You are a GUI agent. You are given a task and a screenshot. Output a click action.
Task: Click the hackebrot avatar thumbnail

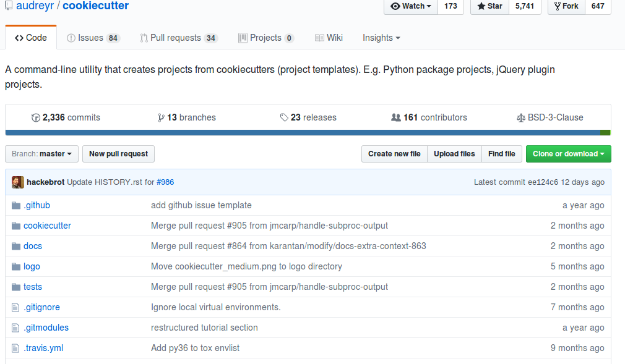pos(18,182)
